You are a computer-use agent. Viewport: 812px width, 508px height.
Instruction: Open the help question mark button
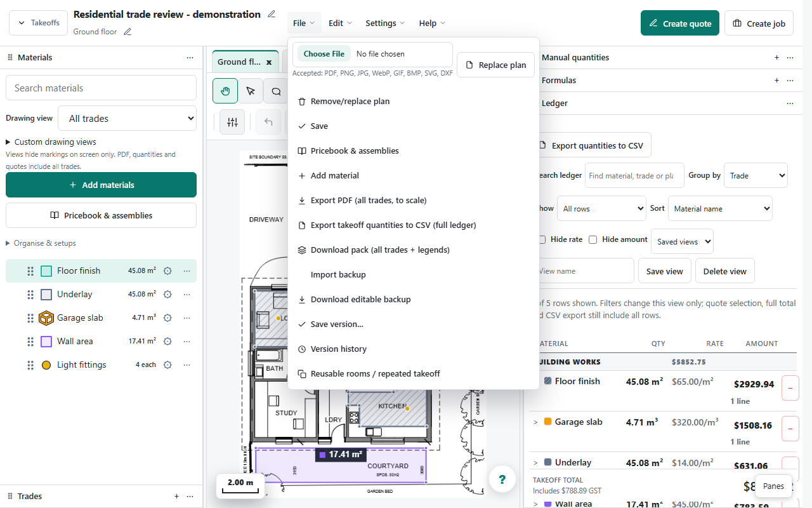(502, 479)
